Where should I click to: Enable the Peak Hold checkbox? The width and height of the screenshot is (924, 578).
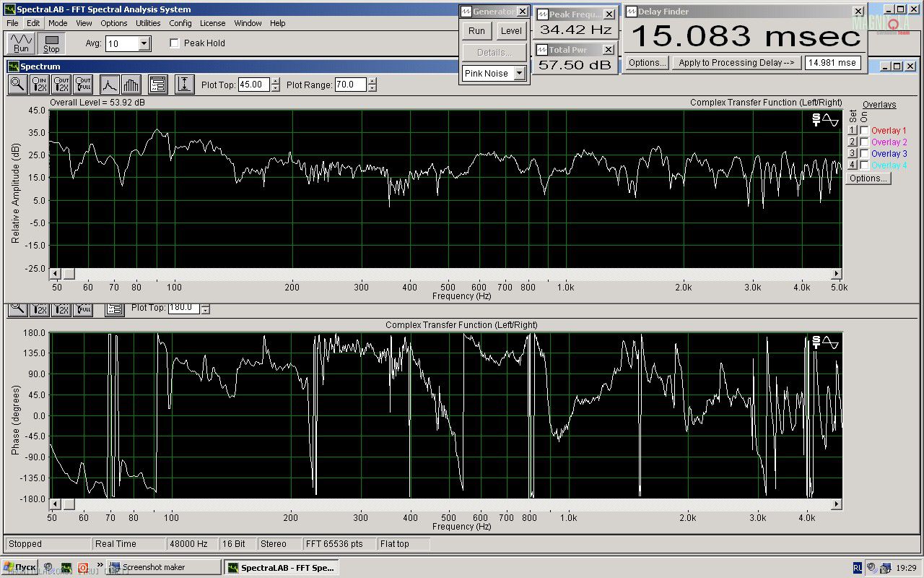(x=174, y=43)
